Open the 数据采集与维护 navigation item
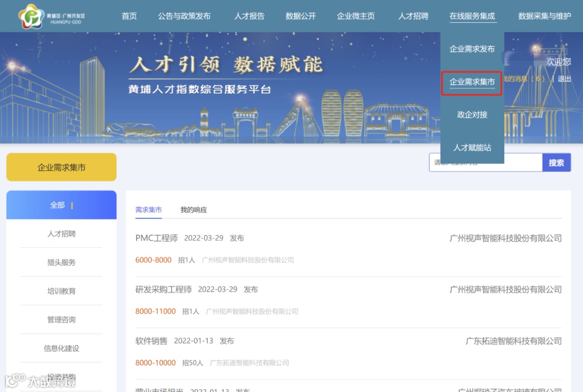The width and height of the screenshot is (583, 392). click(544, 16)
